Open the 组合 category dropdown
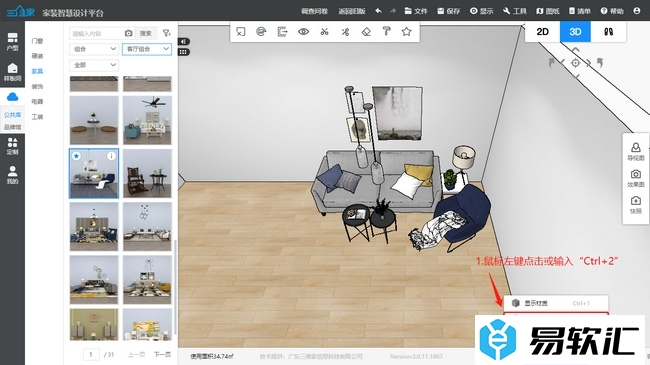The width and height of the screenshot is (650, 365). pos(94,49)
